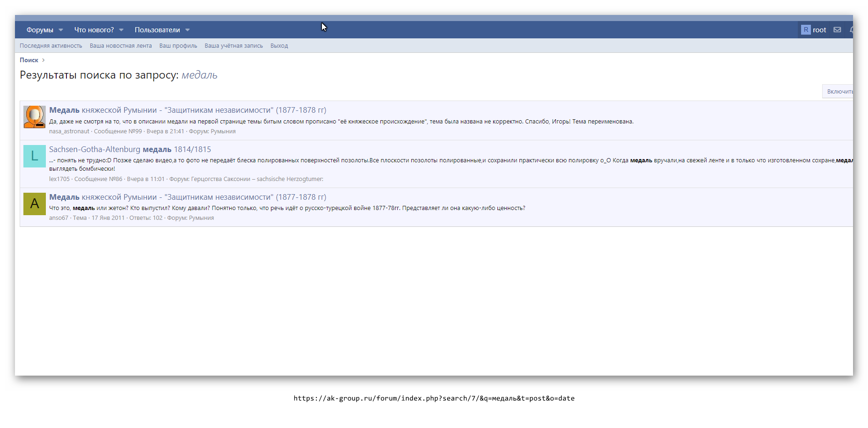
Task: Expand the Что нового? dropdown
Action: coord(121,29)
